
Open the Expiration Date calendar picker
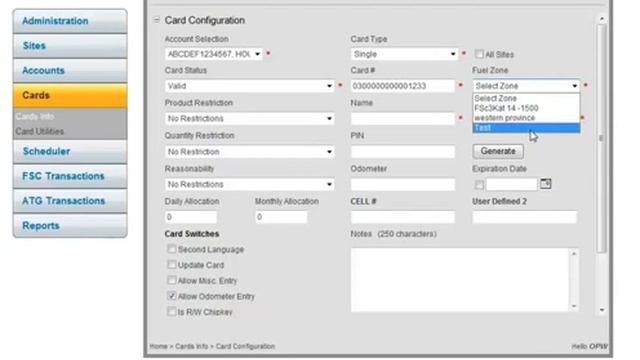pyautogui.click(x=546, y=184)
